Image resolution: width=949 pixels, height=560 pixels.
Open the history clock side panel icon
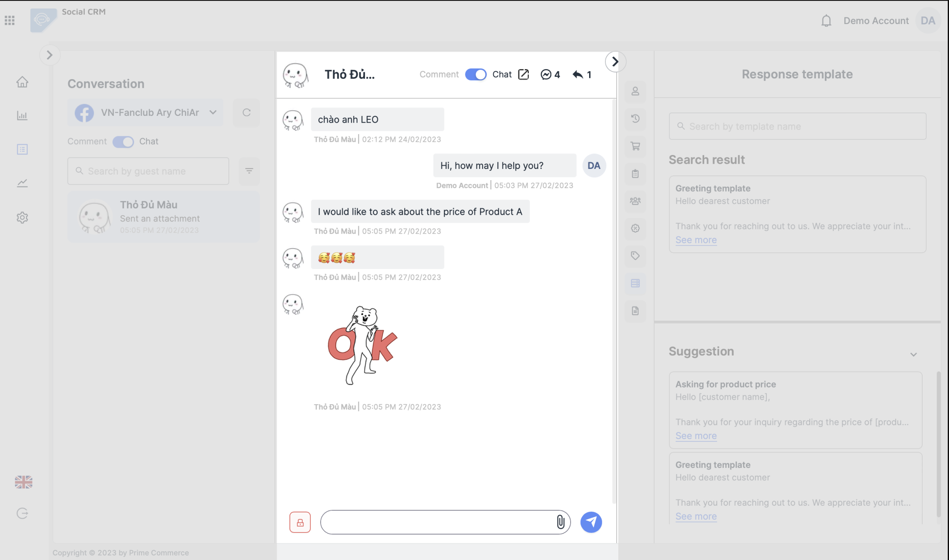635,119
